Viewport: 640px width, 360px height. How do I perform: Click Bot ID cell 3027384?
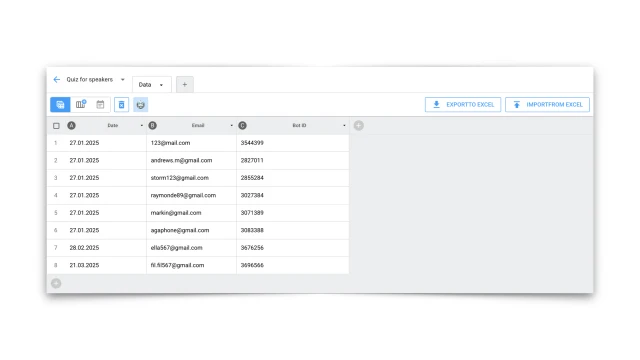(293, 196)
